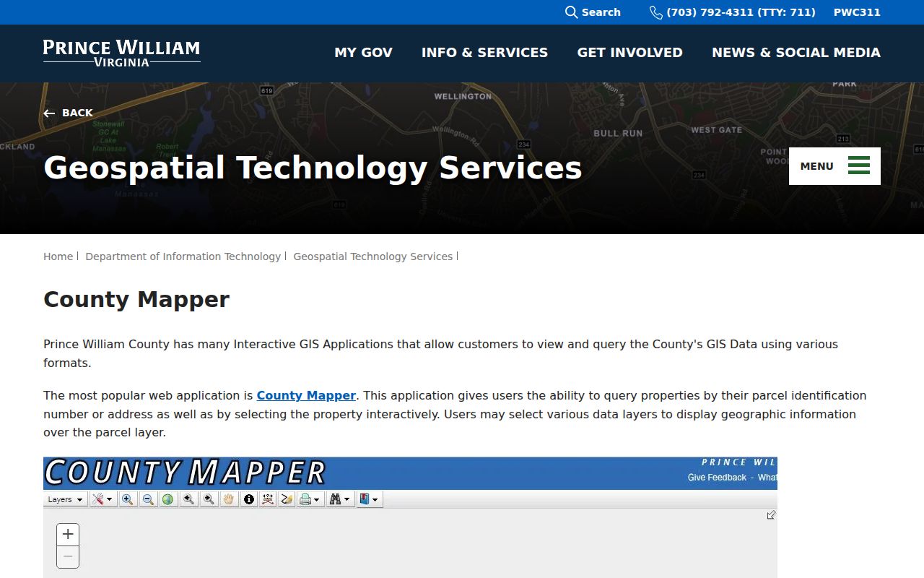Open the bookmarks book dropdown

pos(369,499)
